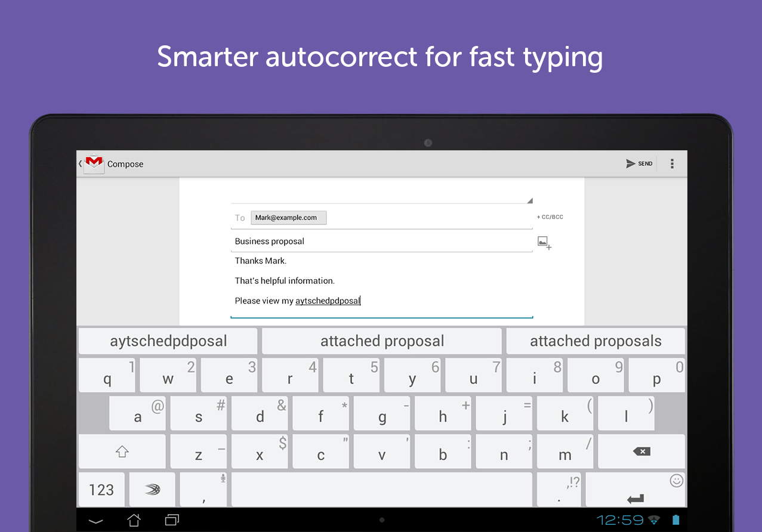Tap the home button
The image size is (762, 532).
click(134, 519)
